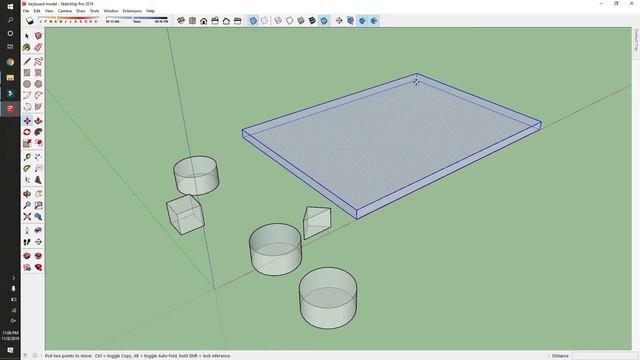
Task: Choose the Polygon tool
Action: coord(38,84)
